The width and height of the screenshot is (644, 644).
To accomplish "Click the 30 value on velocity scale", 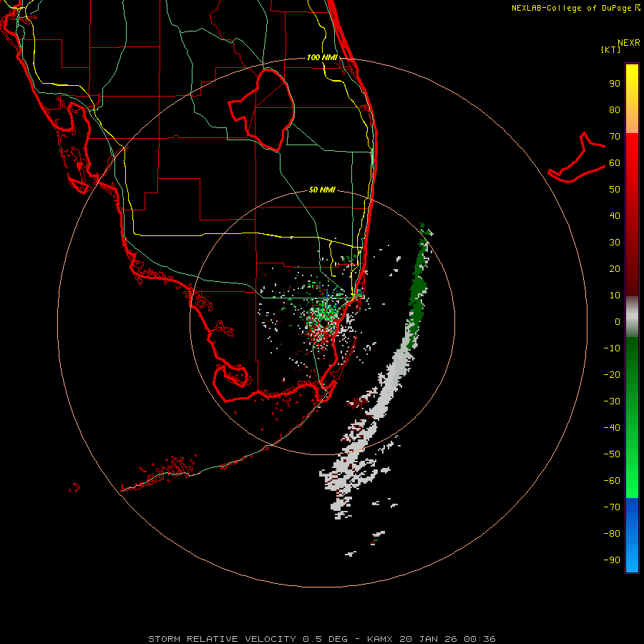I will [x=615, y=243].
